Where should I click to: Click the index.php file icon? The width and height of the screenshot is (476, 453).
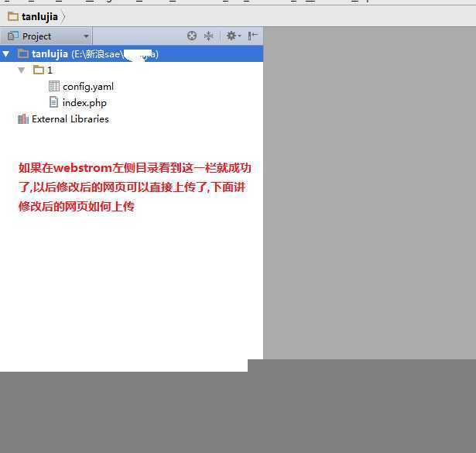coord(53,102)
